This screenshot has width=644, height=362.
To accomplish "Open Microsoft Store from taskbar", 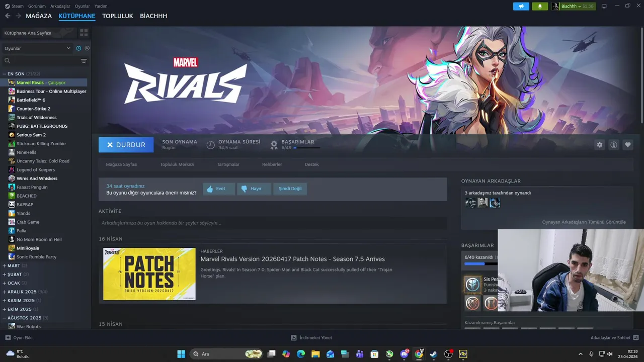I will point(374,354).
